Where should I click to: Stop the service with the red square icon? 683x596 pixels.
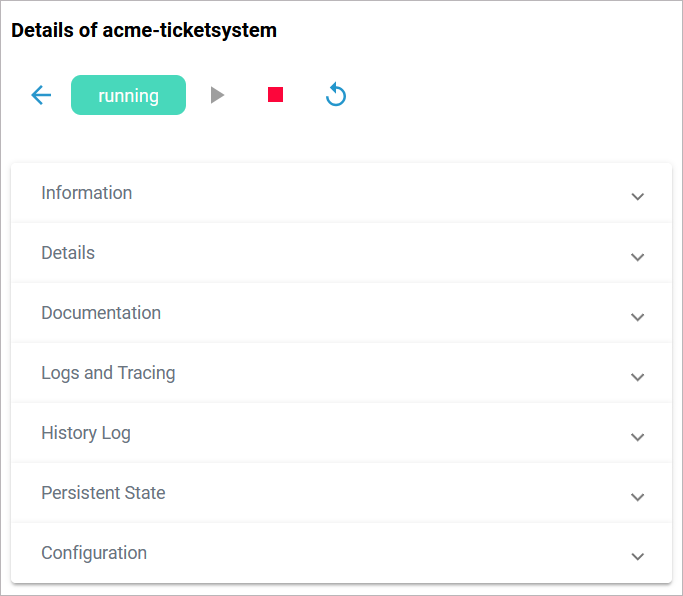coord(276,95)
